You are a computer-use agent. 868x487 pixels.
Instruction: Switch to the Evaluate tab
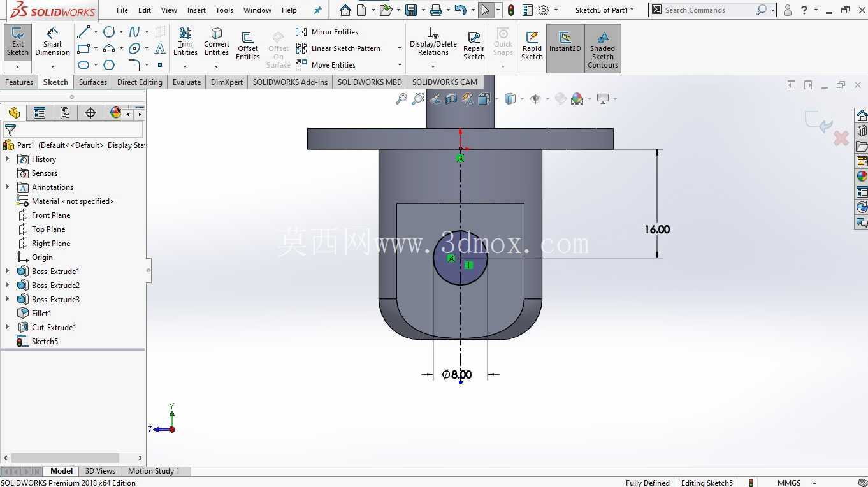coord(187,82)
